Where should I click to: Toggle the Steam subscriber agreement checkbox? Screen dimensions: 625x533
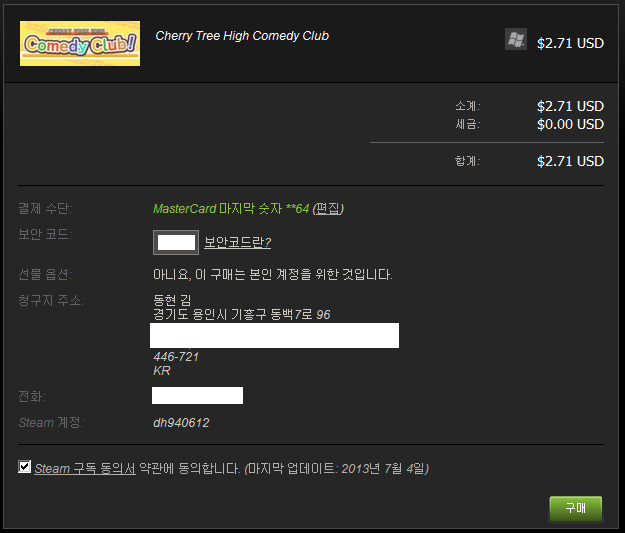[24, 467]
